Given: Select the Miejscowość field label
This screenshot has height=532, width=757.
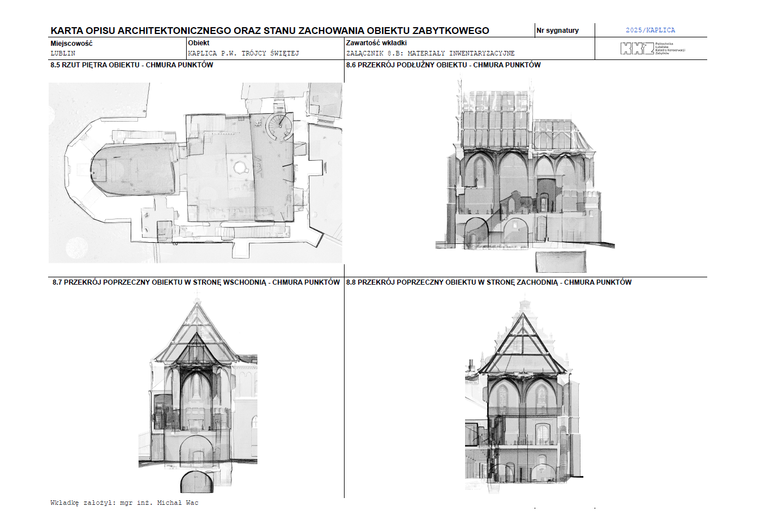Looking at the screenshot, I should click(x=71, y=44).
